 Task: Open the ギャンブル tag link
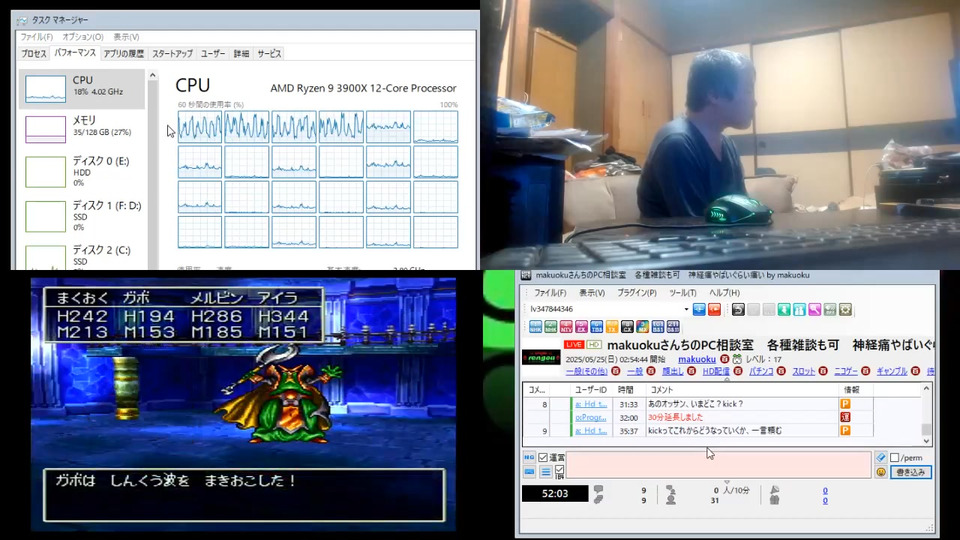pos(891,371)
